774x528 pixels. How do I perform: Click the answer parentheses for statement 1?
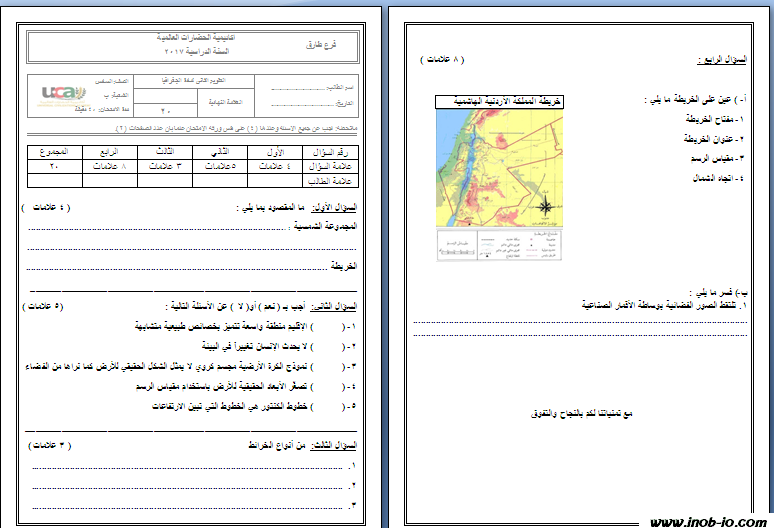[349, 327]
